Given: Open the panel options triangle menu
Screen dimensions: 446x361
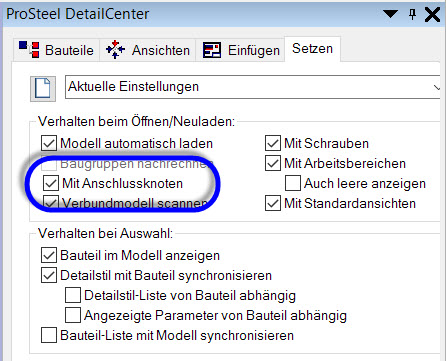Looking at the screenshot, I should pyautogui.click(x=390, y=14).
